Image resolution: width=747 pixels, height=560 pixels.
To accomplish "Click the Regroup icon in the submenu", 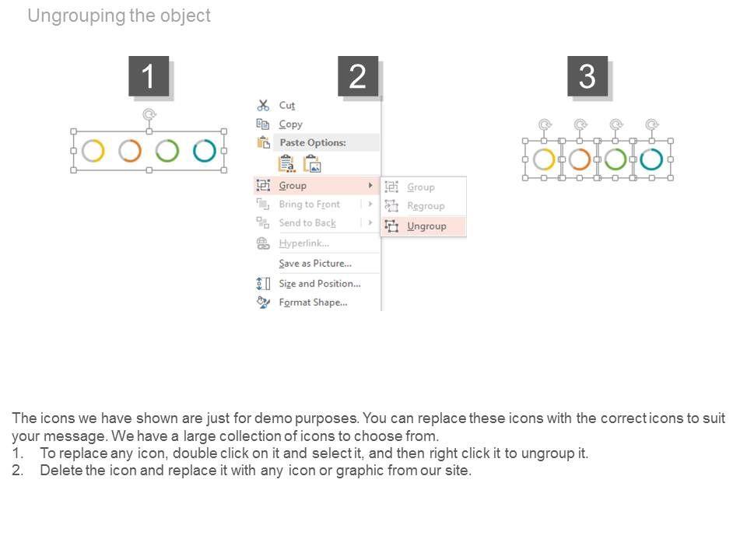I will pos(391,206).
